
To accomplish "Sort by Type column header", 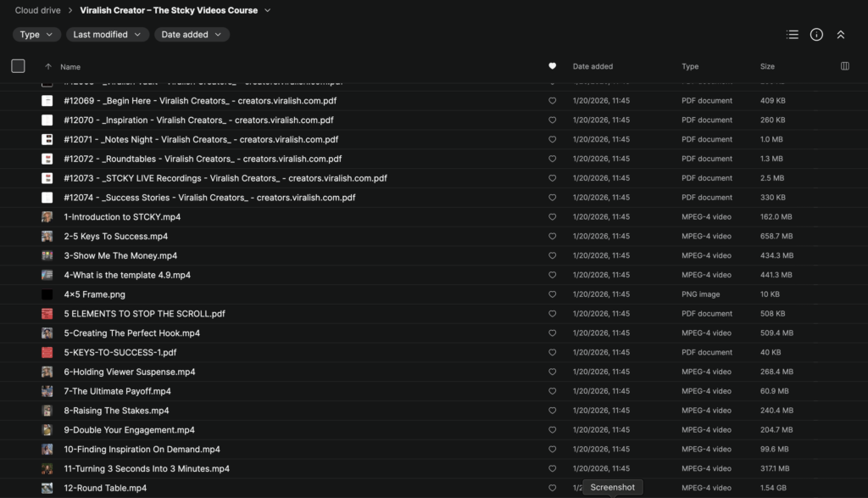I will coord(690,66).
